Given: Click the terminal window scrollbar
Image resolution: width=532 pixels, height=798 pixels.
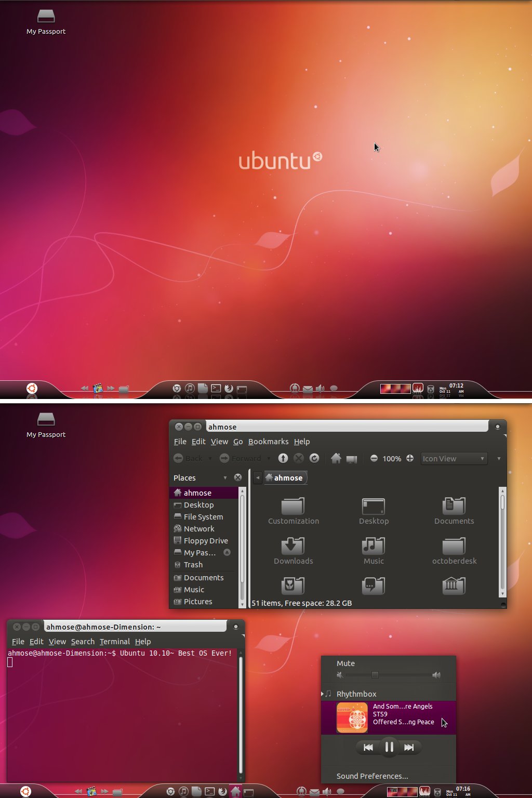Looking at the screenshot, I should (241, 715).
